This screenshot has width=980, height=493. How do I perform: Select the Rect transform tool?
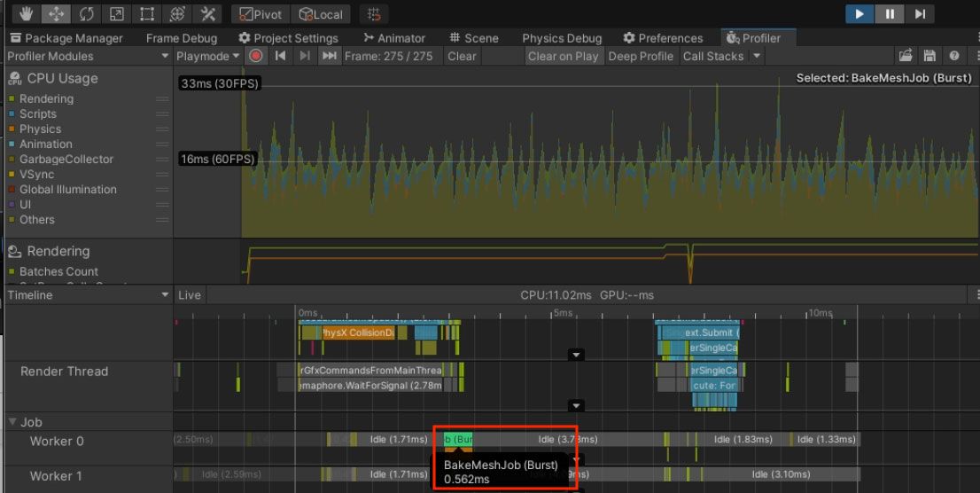click(147, 14)
